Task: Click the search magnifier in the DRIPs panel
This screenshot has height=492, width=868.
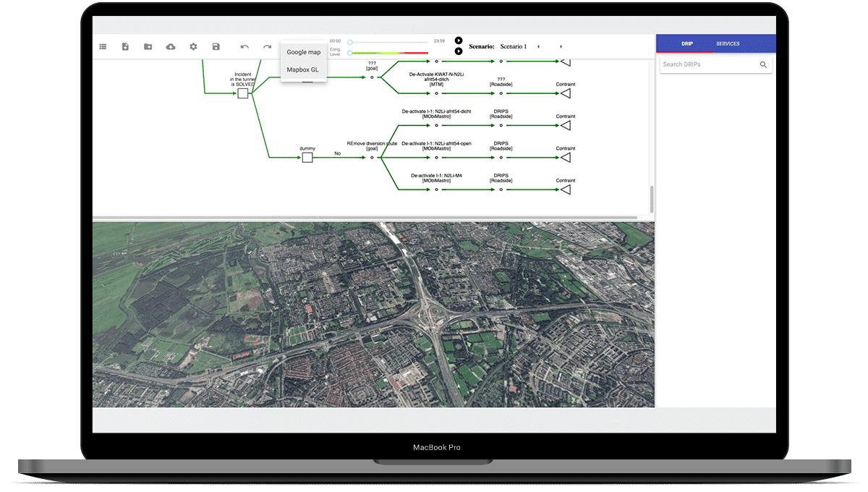Action: point(763,64)
